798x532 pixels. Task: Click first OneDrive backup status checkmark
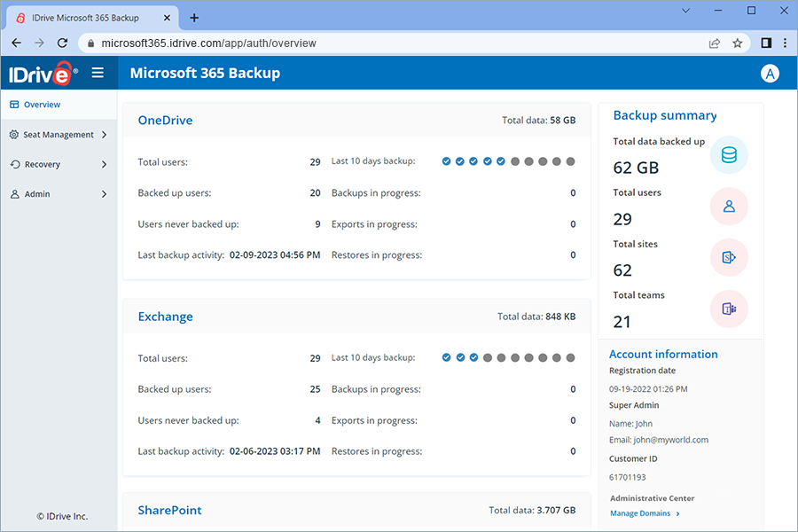tap(446, 161)
